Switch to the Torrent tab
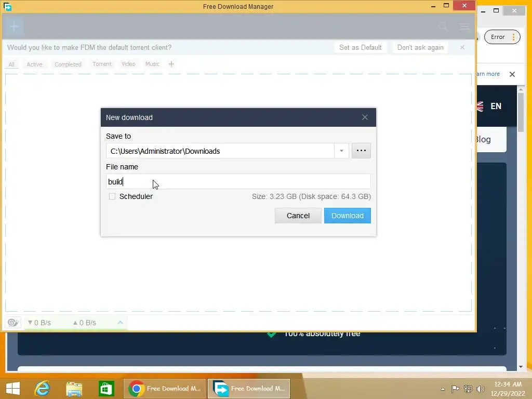The image size is (532, 399). (x=102, y=64)
